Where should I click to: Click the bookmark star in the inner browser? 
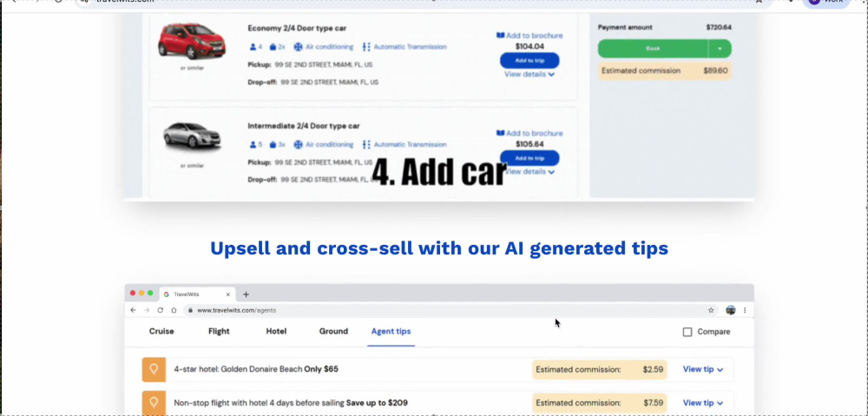coord(711,310)
